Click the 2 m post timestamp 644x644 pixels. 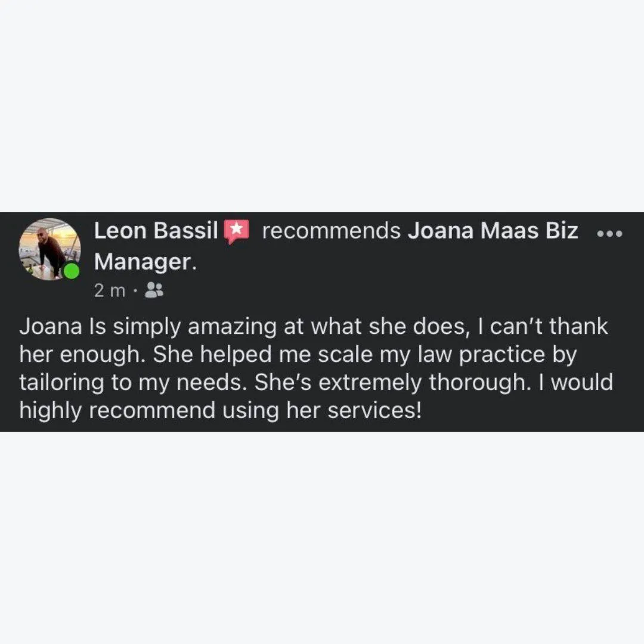[109, 291]
